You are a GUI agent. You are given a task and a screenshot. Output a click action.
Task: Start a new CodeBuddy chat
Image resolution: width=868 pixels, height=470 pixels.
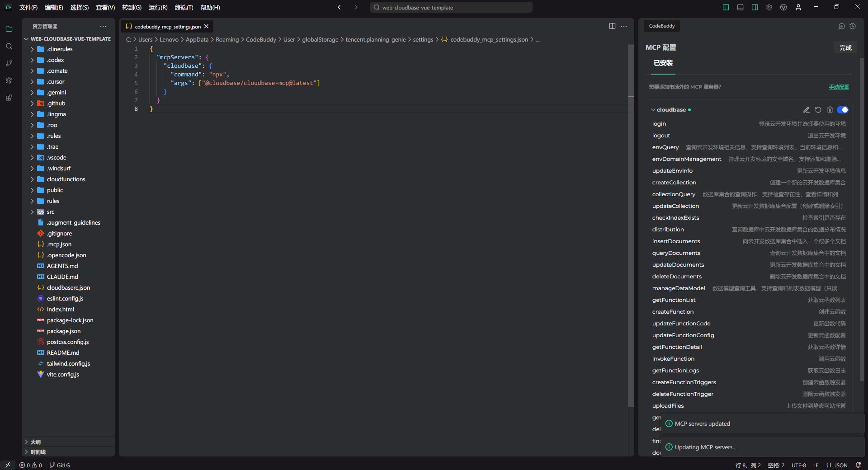[x=841, y=26]
